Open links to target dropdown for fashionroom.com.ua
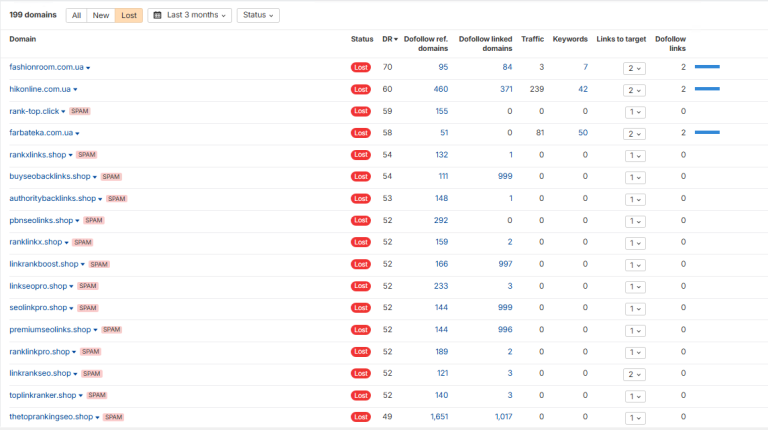This screenshot has width=768, height=430. [x=634, y=68]
